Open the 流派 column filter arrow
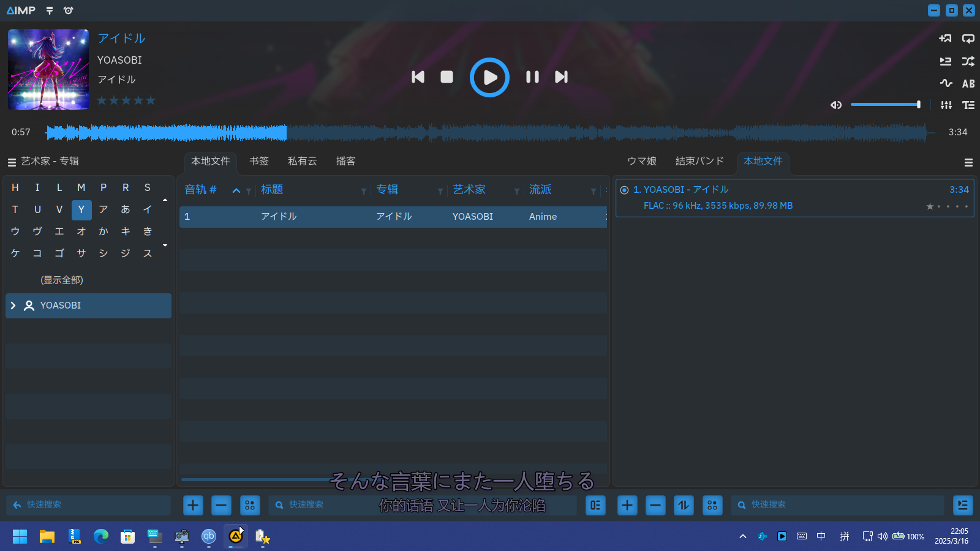 (x=594, y=192)
